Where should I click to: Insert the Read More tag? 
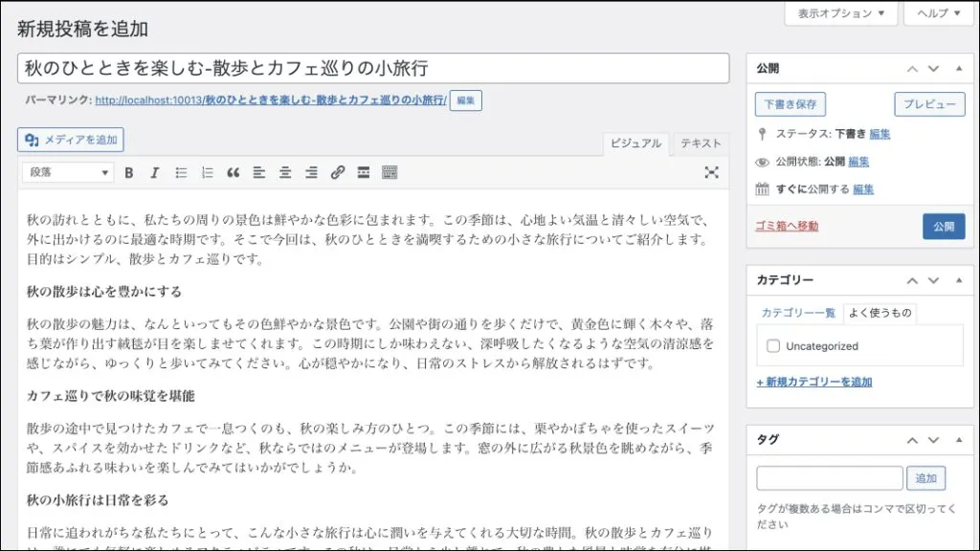click(x=363, y=173)
